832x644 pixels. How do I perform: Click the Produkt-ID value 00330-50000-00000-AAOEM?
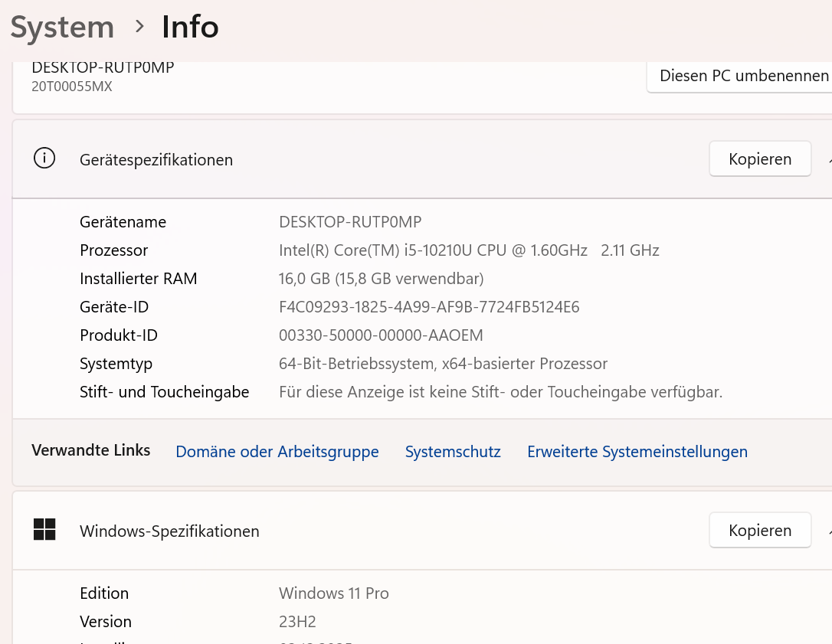(x=381, y=335)
